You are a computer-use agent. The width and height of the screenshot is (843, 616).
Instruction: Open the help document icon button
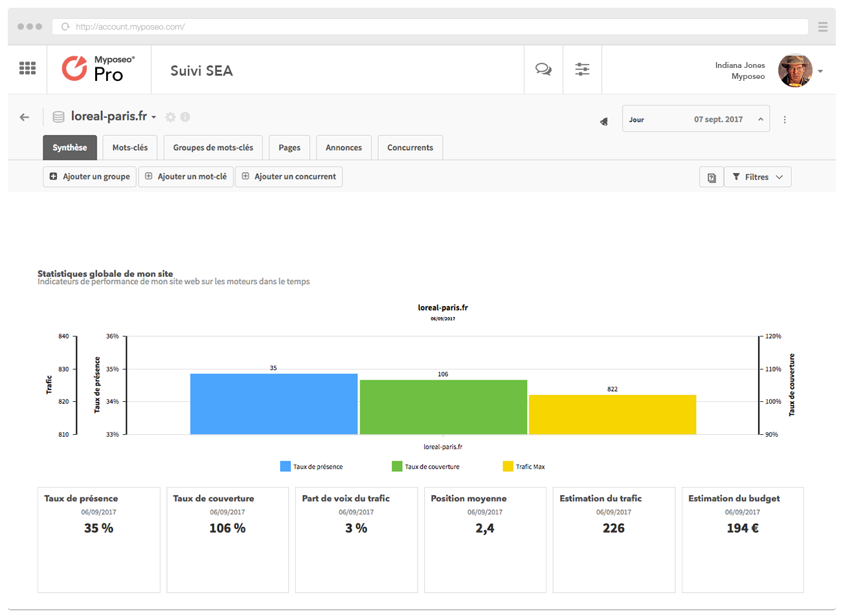coord(712,177)
